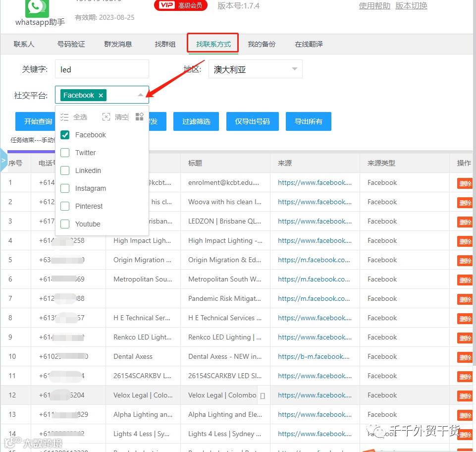Delete the LEDZON Brisbane row

coord(465,223)
